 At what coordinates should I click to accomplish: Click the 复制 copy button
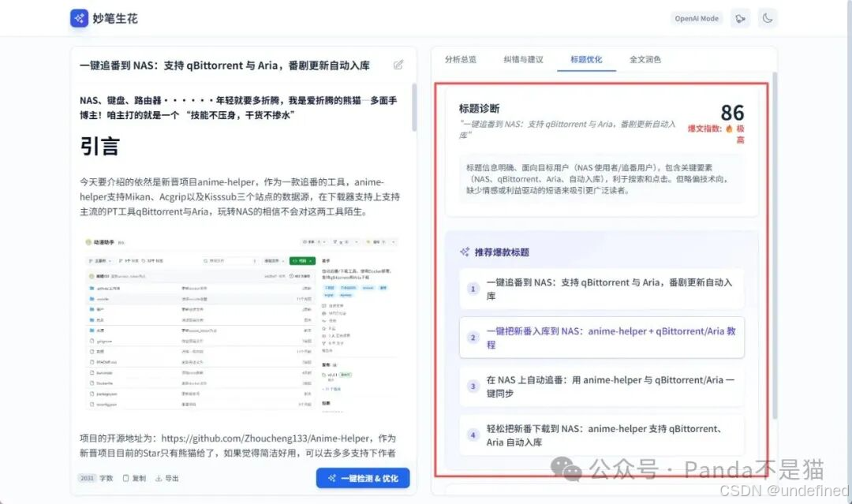pyautogui.click(x=134, y=478)
